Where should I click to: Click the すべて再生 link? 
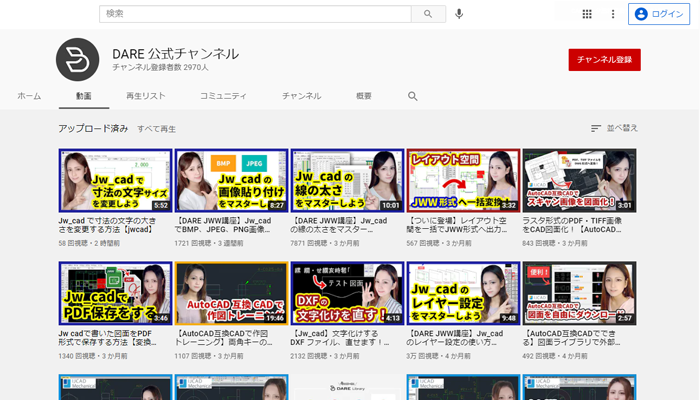click(157, 129)
